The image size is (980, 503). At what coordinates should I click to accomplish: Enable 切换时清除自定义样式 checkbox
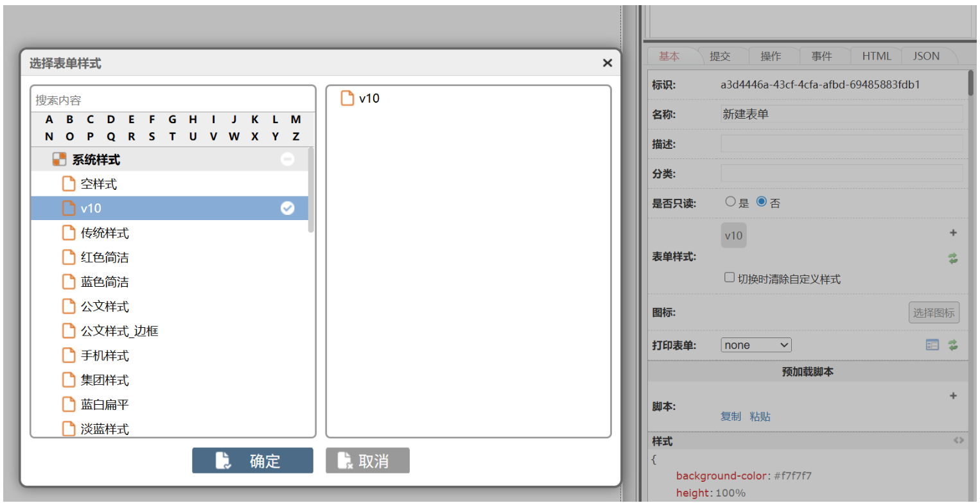[x=730, y=278]
